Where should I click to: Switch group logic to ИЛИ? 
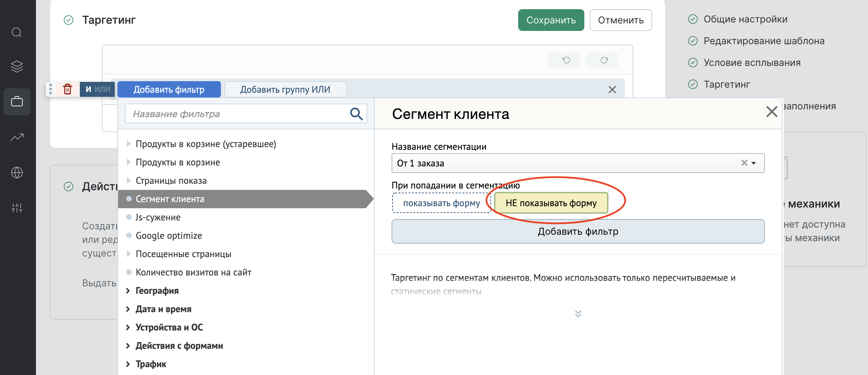[102, 89]
